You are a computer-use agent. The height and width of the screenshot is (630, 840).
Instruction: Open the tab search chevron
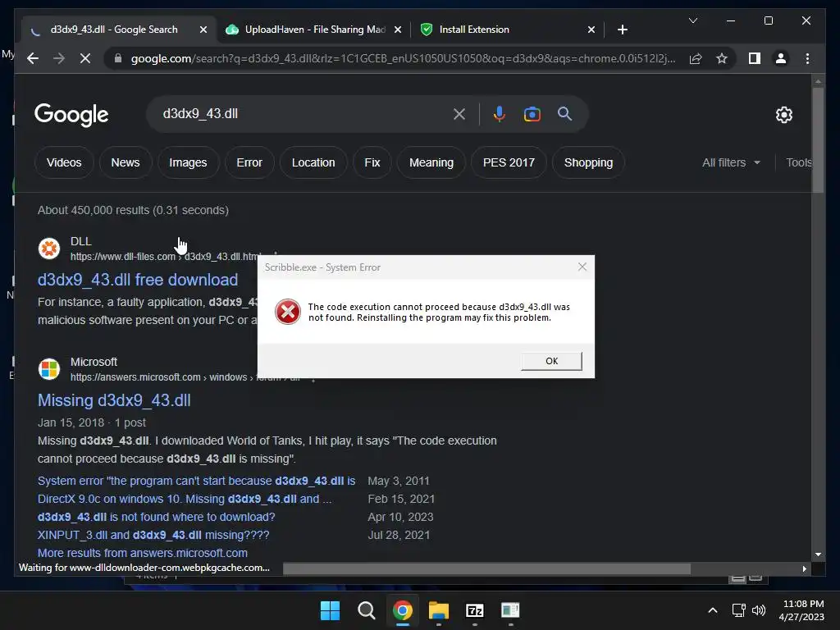pyautogui.click(x=692, y=21)
